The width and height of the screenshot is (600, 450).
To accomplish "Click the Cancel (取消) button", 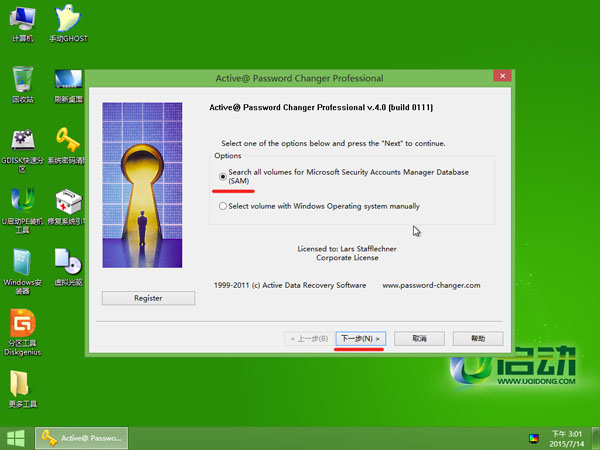I will 419,339.
